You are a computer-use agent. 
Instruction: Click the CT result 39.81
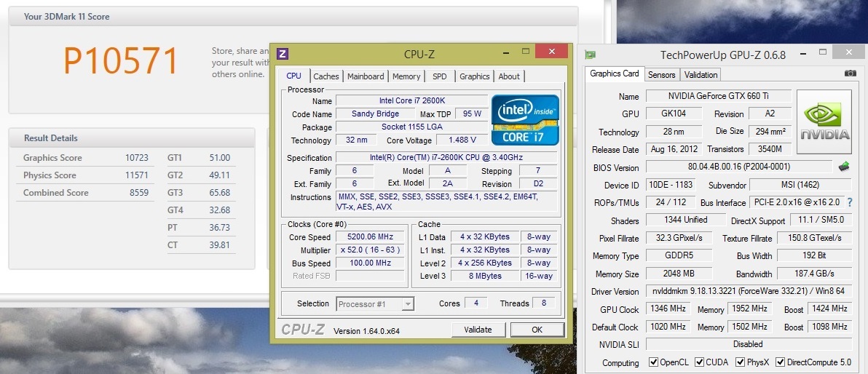pyautogui.click(x=220, y=245)
